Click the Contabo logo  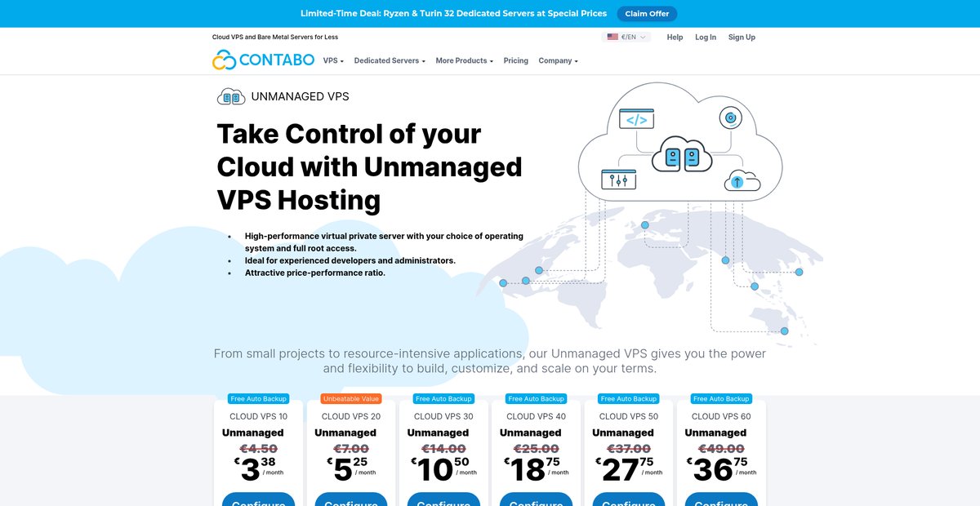click(263, 60)
